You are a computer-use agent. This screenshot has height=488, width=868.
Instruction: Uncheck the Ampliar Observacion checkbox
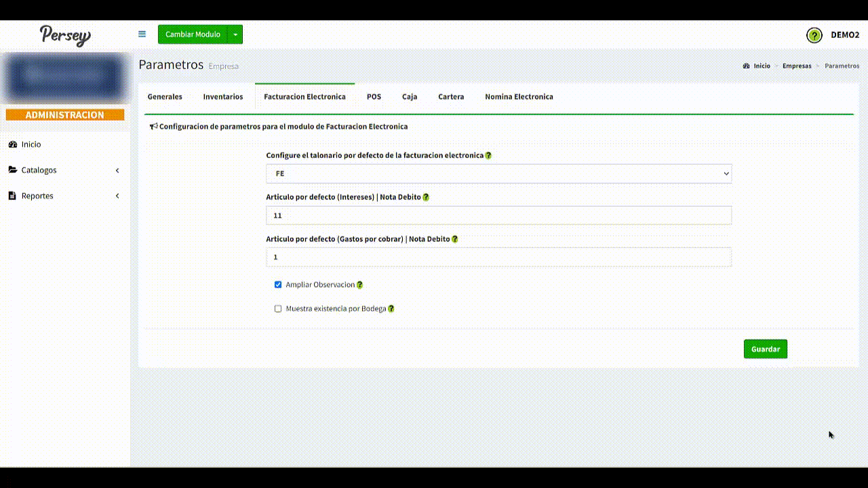(x=278, y=285)
